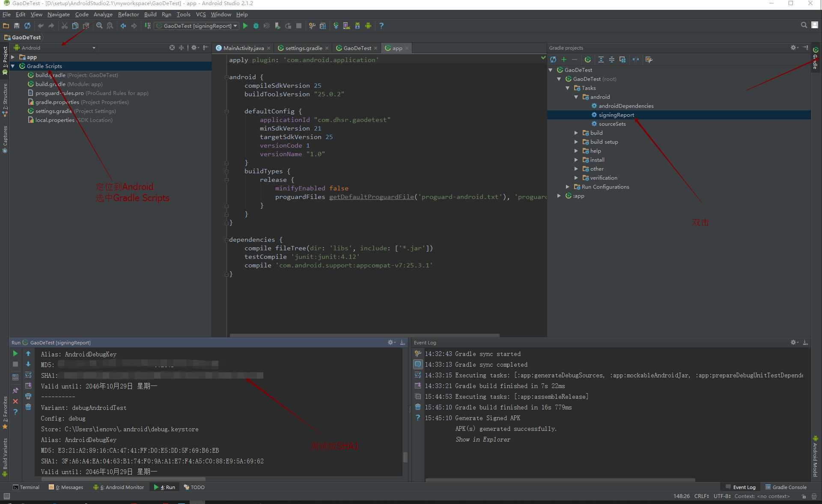Open the run configuration dropdown
This screenshot has width=822, height=504.
pos(197,26)
